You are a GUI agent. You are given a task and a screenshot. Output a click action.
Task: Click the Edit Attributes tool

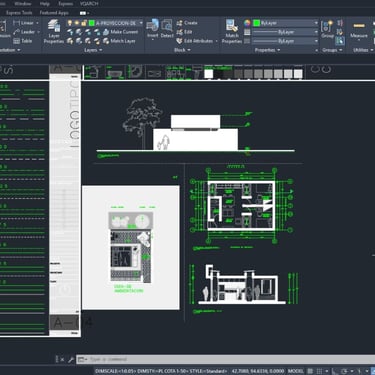[195, 41]
